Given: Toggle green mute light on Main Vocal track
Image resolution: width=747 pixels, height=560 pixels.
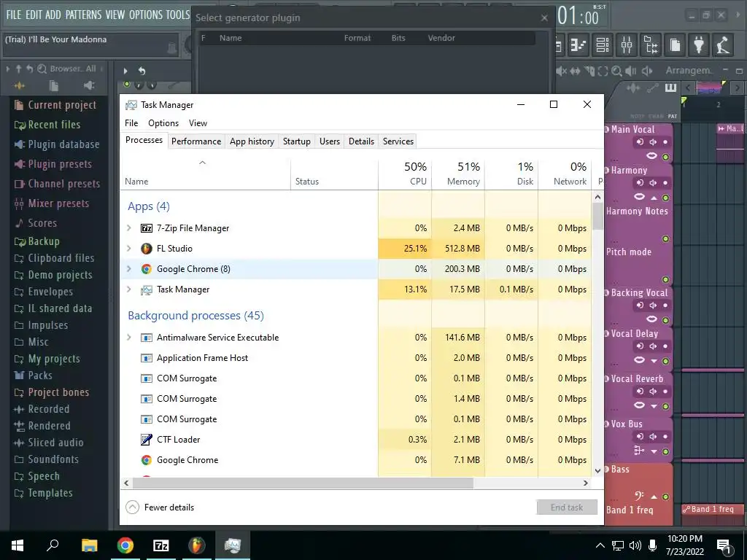Looking at the screenshot, I should pyautogui.click(x=665, y=157).
